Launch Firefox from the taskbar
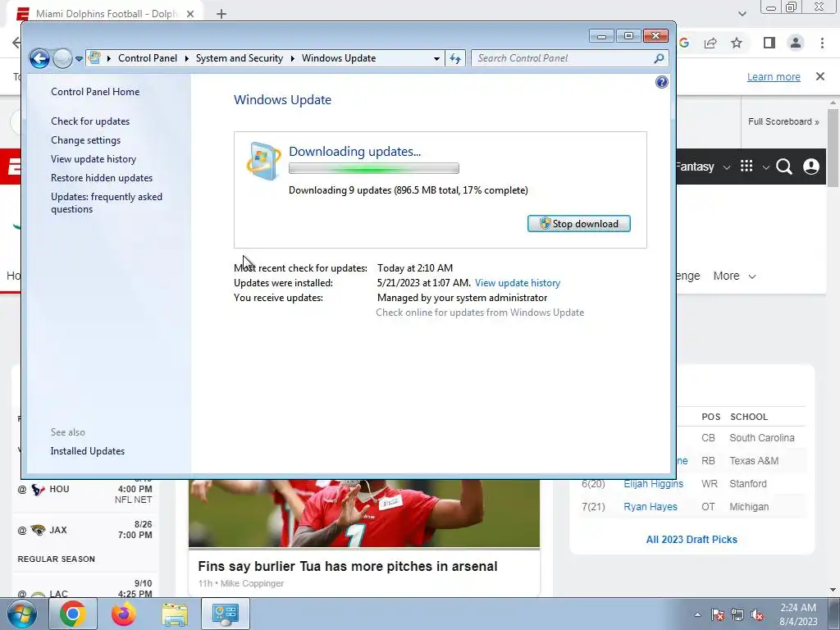Viewport: 840px width, 630px height. pos(124,614)
